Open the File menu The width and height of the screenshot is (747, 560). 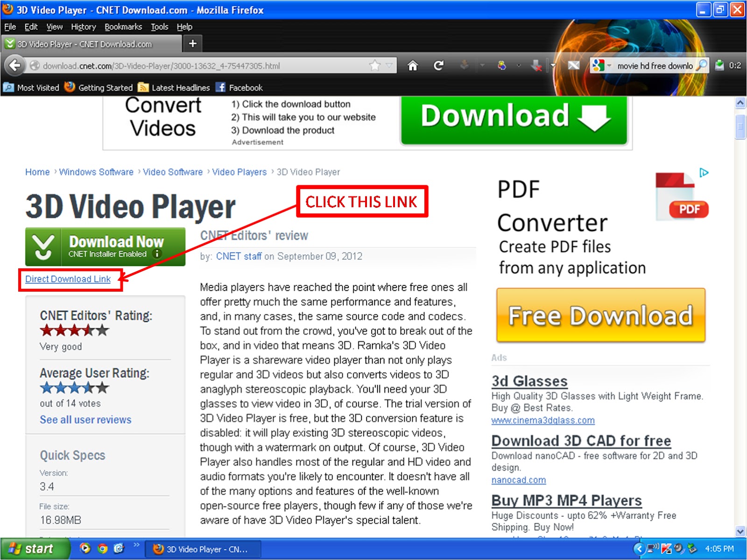[x=10, y=27]
